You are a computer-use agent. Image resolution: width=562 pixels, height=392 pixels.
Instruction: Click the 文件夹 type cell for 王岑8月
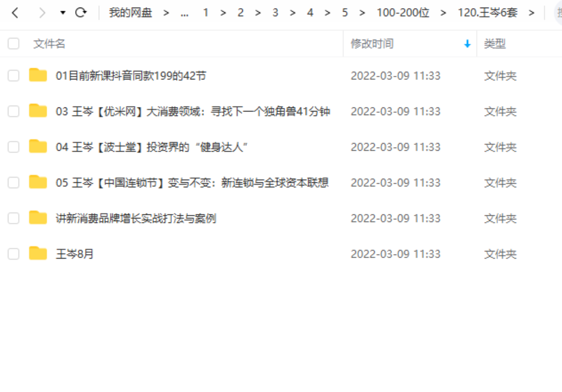[x=500, y=254]
